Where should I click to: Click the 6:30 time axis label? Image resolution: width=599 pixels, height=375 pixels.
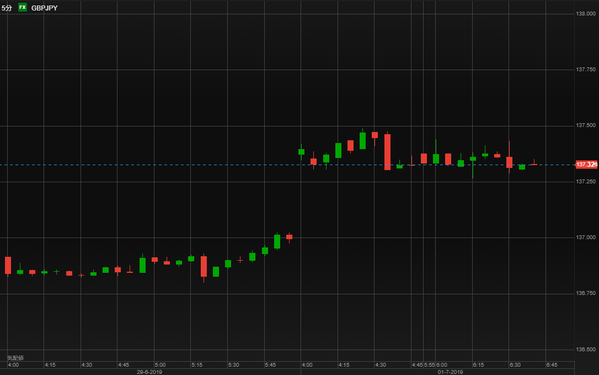(x=515, y=365)
